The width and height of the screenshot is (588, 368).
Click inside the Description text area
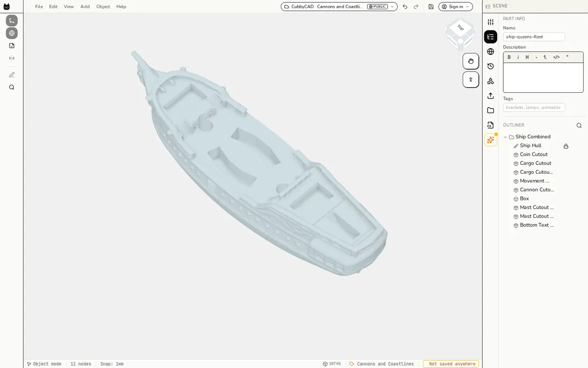point(543,78)
